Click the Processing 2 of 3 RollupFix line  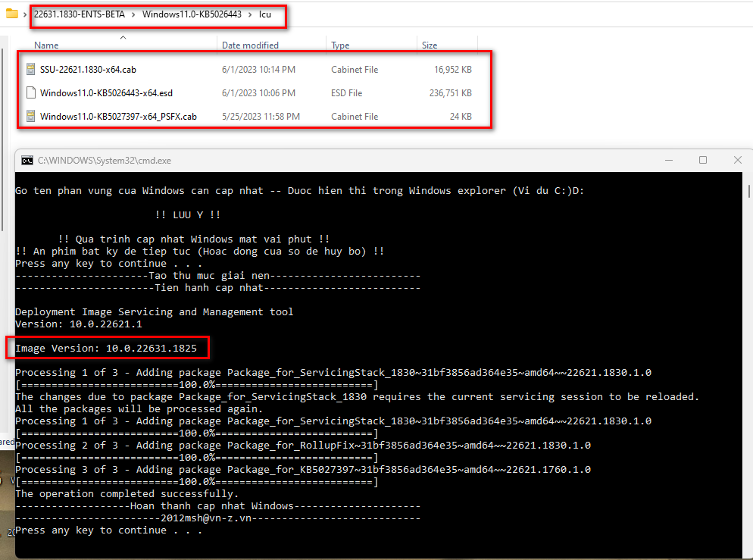[x=302, y=446]
